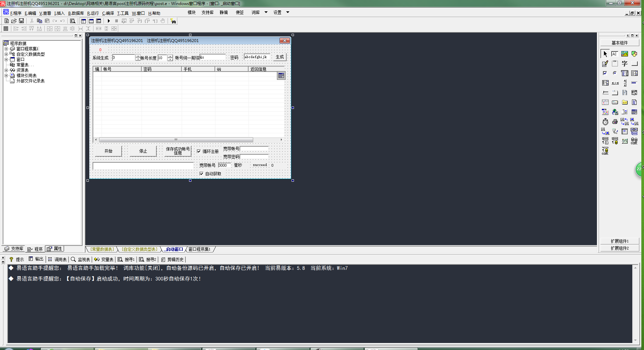The width and height of the screenshot is (644, 350).
Task: Toggle the 自动获取 checkbox
Action: coord(201,174)
